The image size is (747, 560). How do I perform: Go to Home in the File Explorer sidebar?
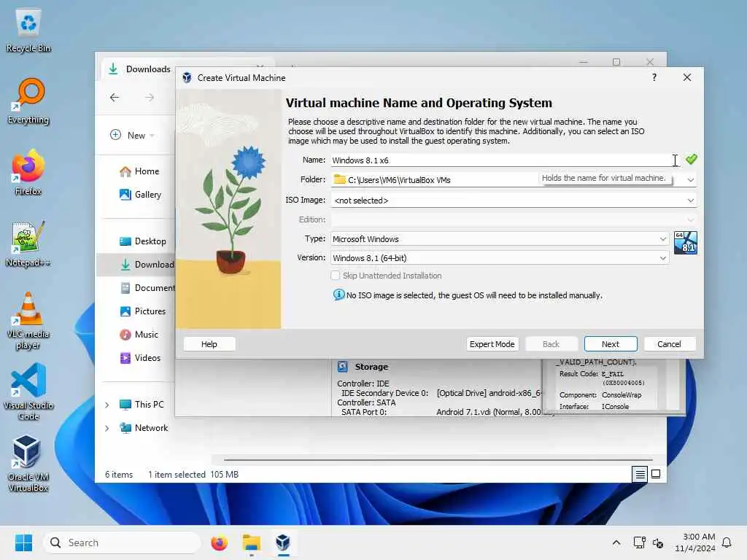pyautogui.click(x=139, y=171)
